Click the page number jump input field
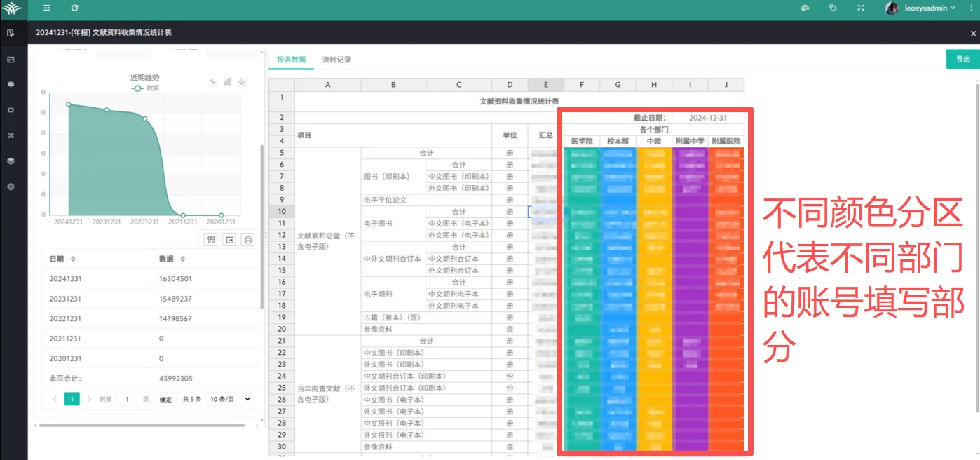Image resolution: width=980 pixels, height=460 pixels. [x=127, y=399]
